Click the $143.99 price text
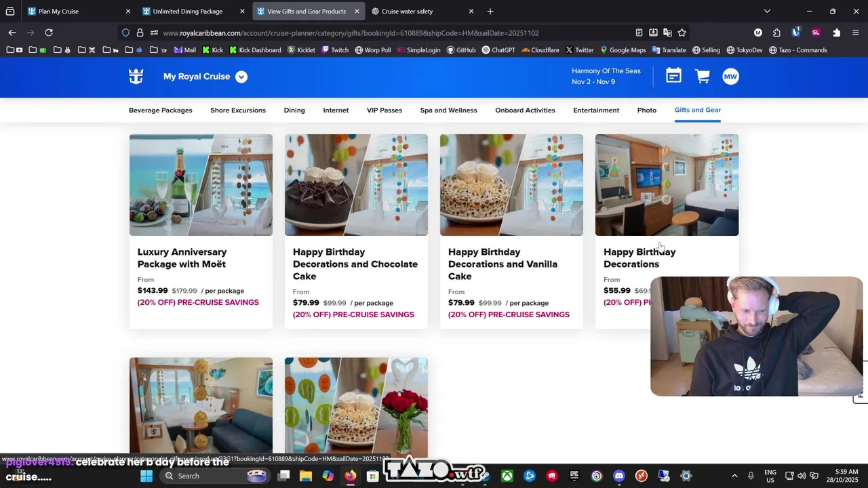868x488 pixels. (x=153, y=291)
